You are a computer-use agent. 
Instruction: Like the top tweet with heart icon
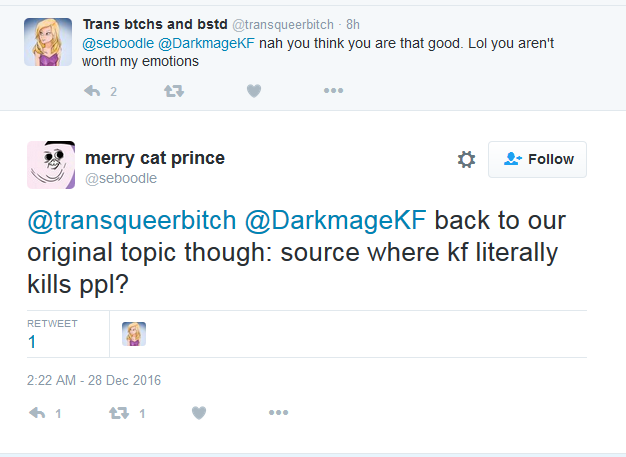(x=254, y=91)
